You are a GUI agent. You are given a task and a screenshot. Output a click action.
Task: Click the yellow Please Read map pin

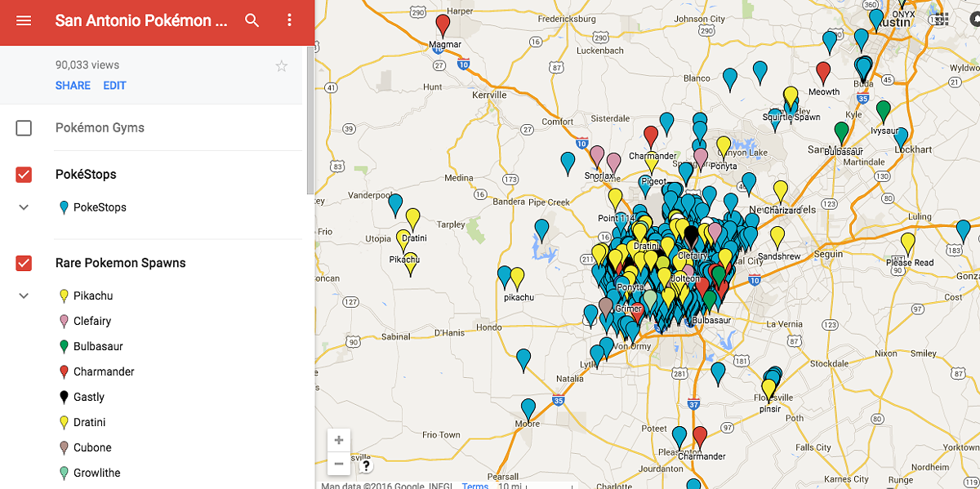(907, 244)
